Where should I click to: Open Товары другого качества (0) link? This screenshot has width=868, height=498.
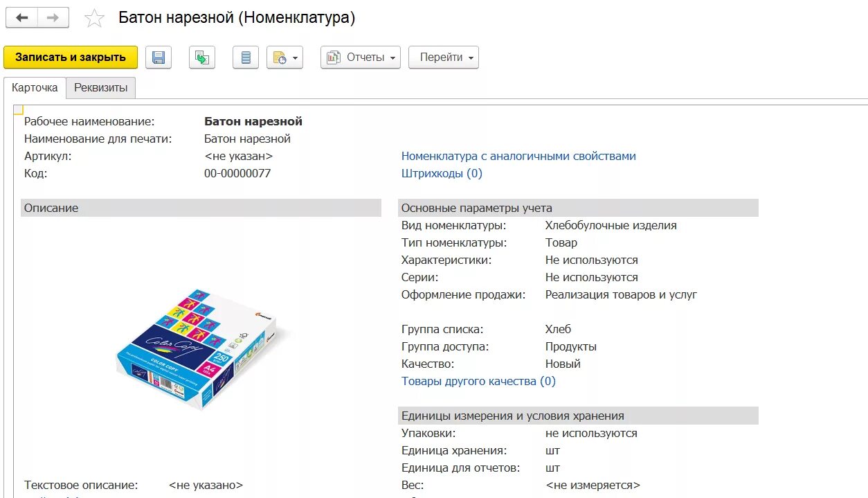(x=478, y=381)
